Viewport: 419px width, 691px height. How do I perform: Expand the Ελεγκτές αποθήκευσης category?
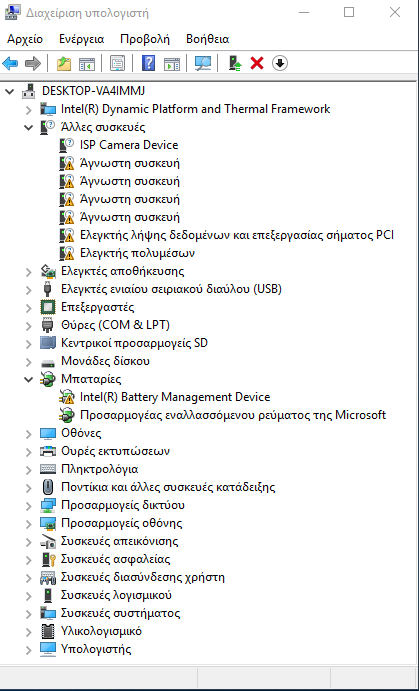pos(29,271)
